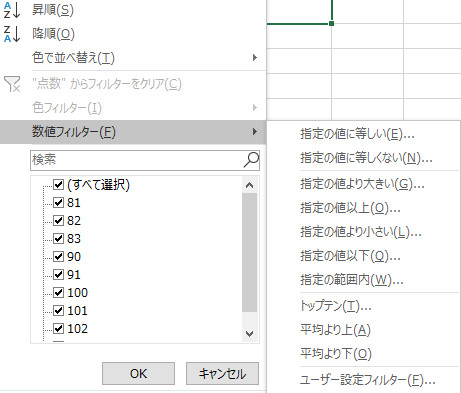Uncheck the 91 checkbox

tap(59, 274)
